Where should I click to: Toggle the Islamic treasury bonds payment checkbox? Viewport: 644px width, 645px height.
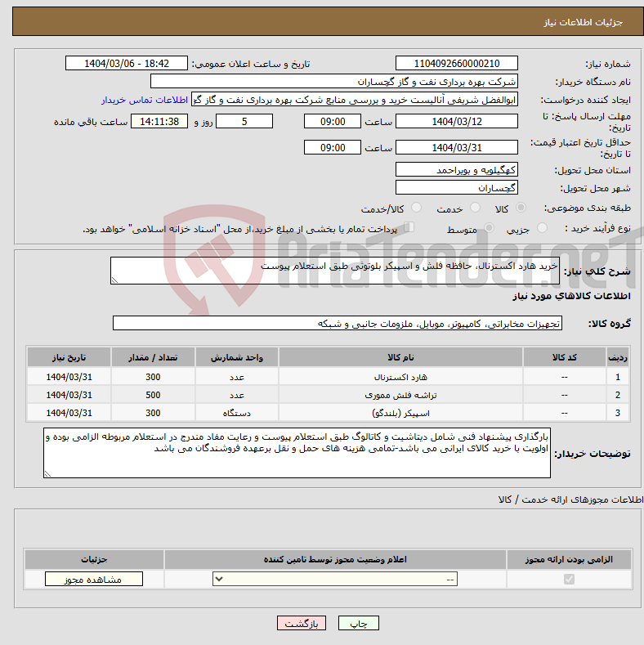tap(409, 226)
